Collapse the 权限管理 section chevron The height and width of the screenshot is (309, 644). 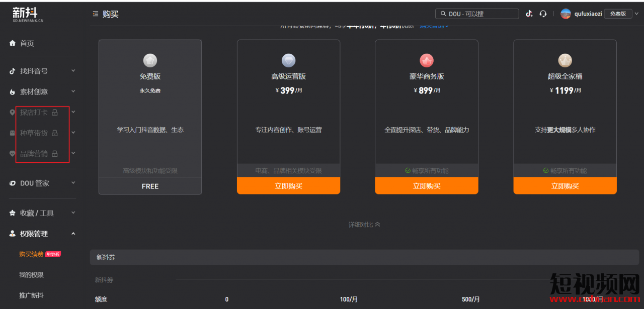(x=73, y=234)
